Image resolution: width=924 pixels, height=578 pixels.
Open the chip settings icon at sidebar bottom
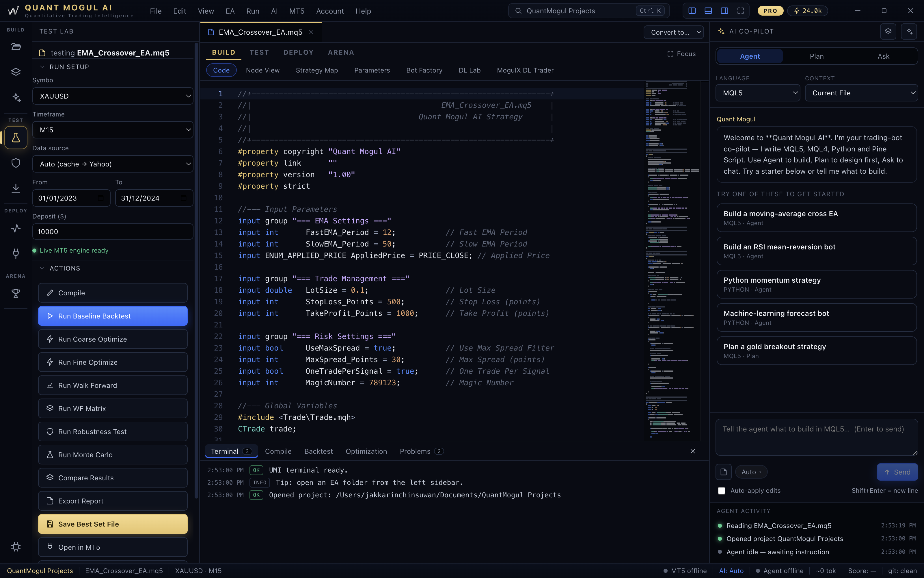click(16, 547)
